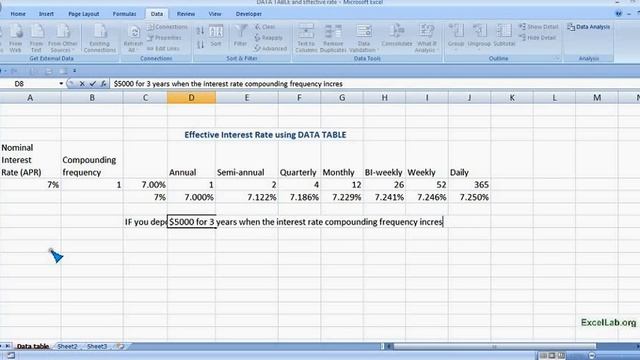Click Show Detail in Outline group

click(x=539, y=27)
